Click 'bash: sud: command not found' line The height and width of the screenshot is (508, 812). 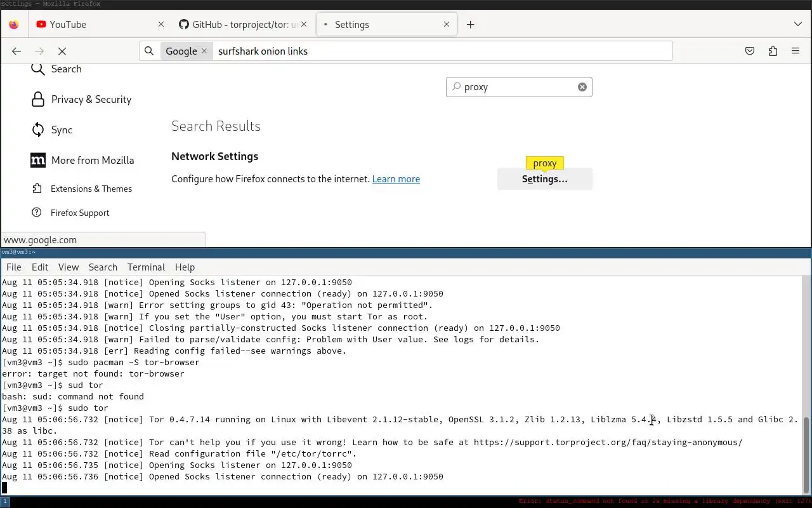[x=73, y=397]
